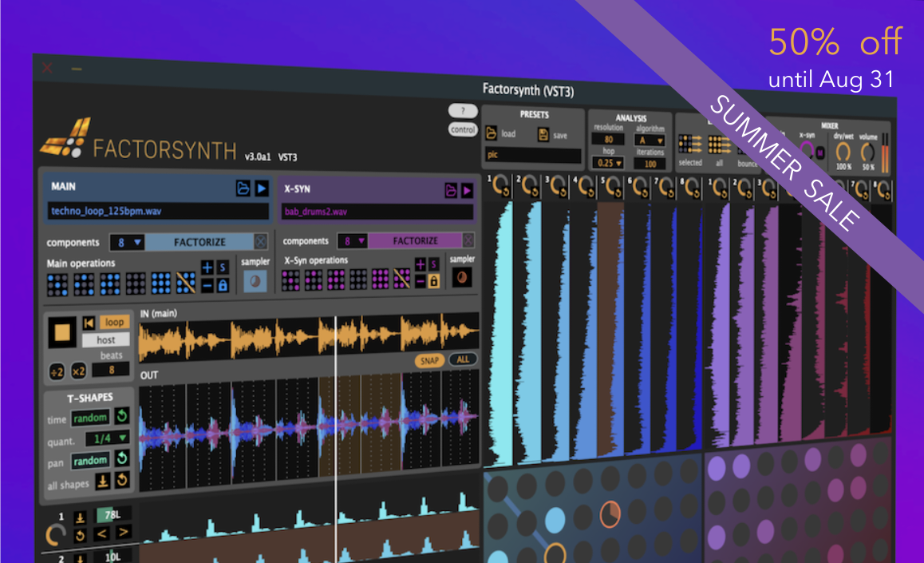Image resolution: width=924 pixels, height=563 pixels.
Task: Click the resolution value field showing 80
Action: coord(609,140)
